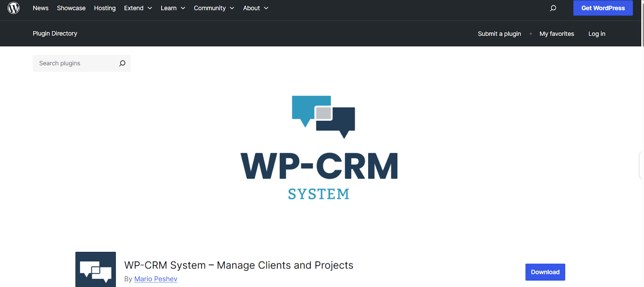
Task: Open author Mario Peshev's profile link
Action: coord(156,279)
